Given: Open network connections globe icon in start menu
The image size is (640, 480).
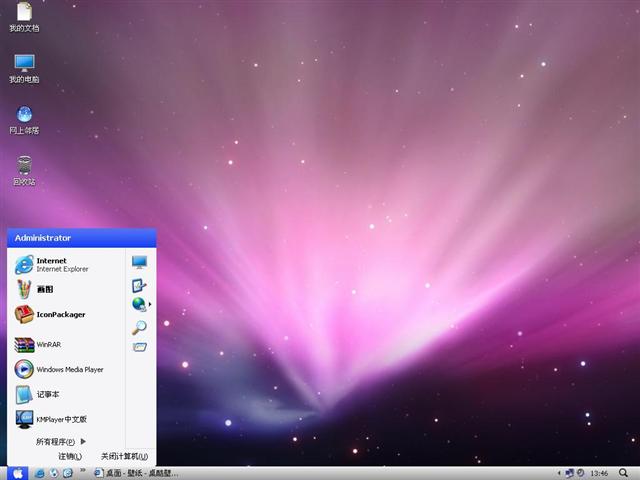Looking at the screenshot, I should click(139, 304).
